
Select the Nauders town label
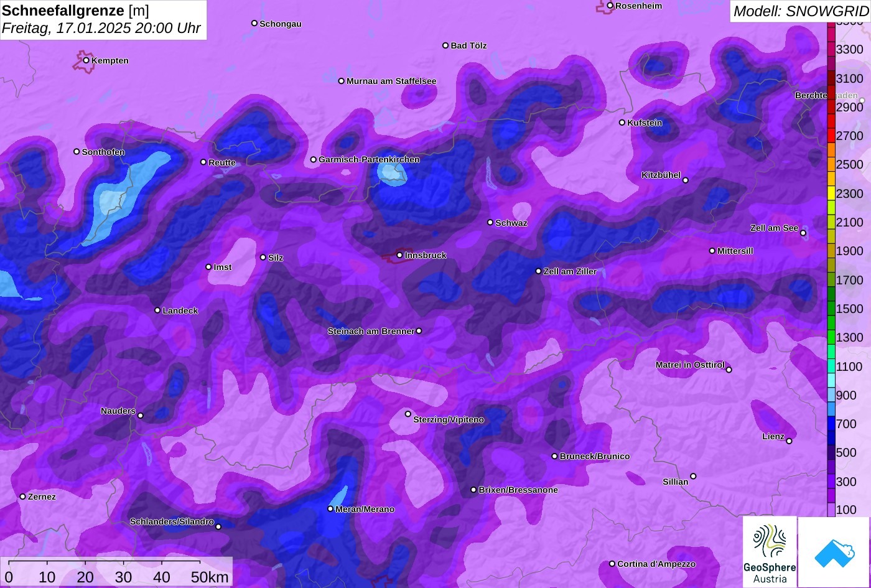coord(118,411)
